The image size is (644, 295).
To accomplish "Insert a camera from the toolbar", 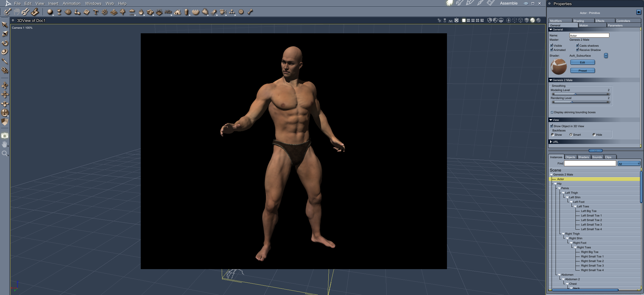I will click(223, 12).
